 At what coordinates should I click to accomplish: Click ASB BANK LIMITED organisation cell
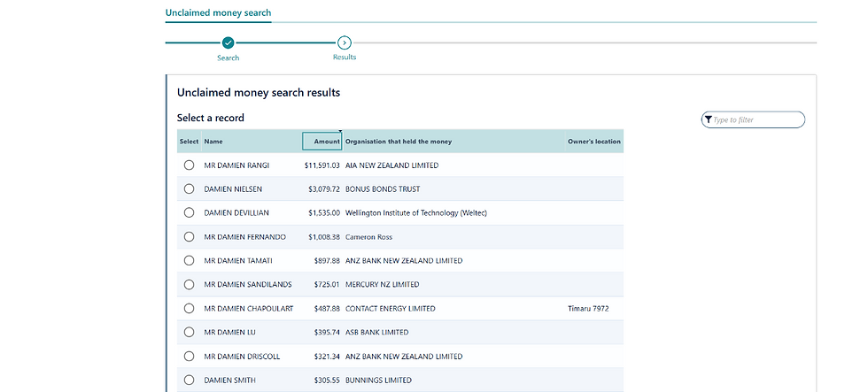(x=377, y=333)
